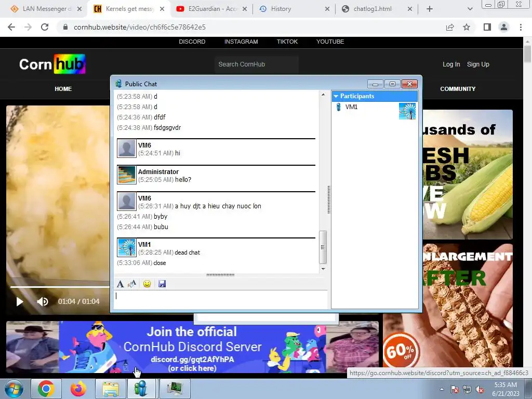Click the network tray icon
The width and height of the screenshot is (532, 399).
pos(467,389)
